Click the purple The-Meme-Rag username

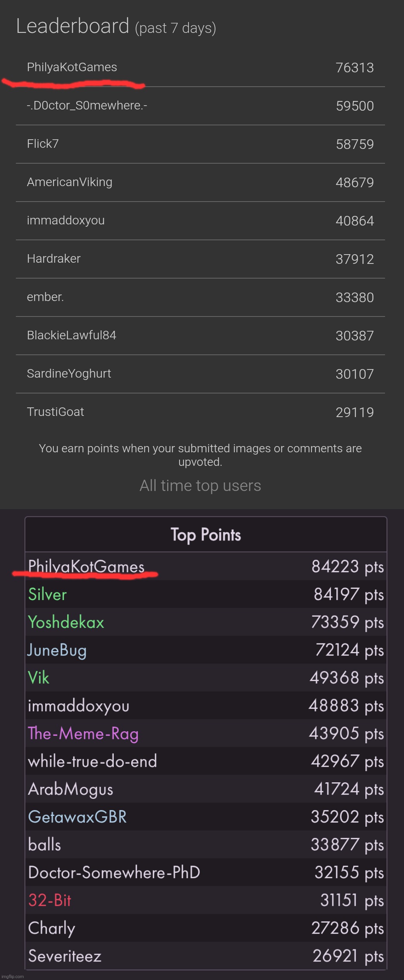[83, 734]
